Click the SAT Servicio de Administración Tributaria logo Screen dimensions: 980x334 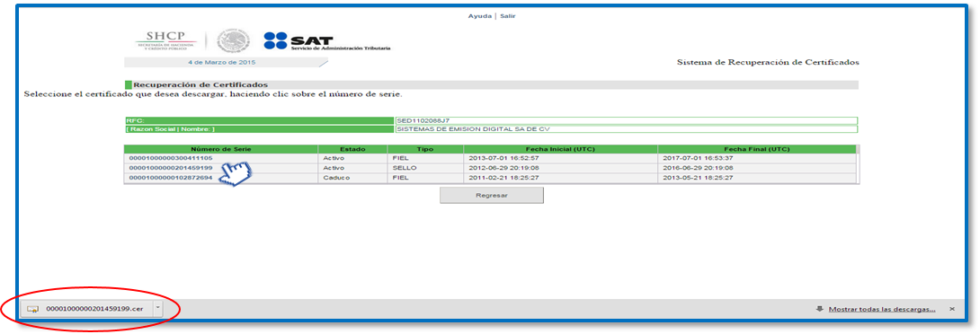point(327,42)
